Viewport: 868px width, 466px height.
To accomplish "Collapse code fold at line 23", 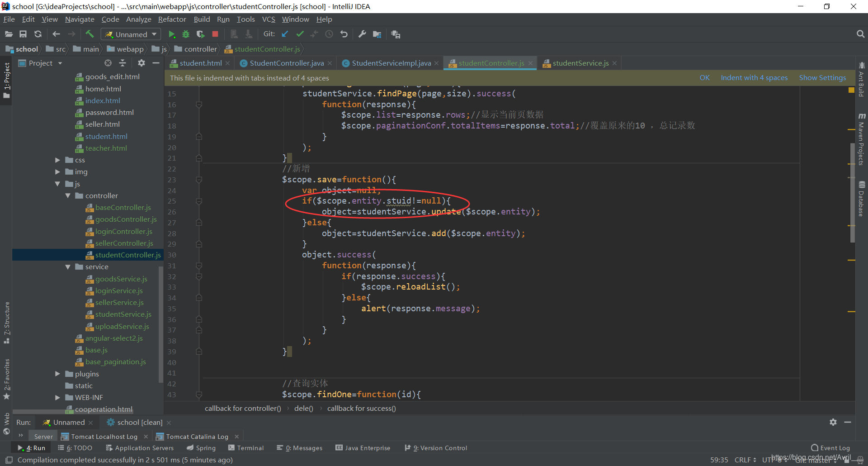I will coord(199,180).
